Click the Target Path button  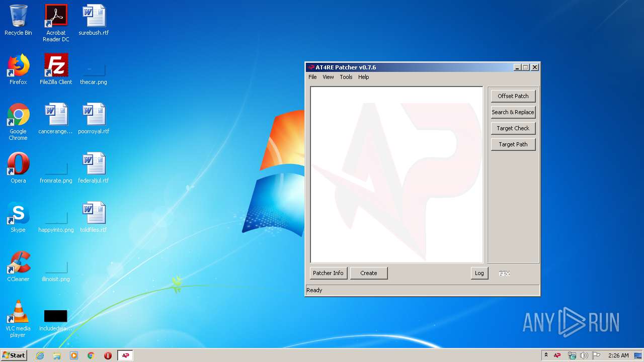pos(513,144)
